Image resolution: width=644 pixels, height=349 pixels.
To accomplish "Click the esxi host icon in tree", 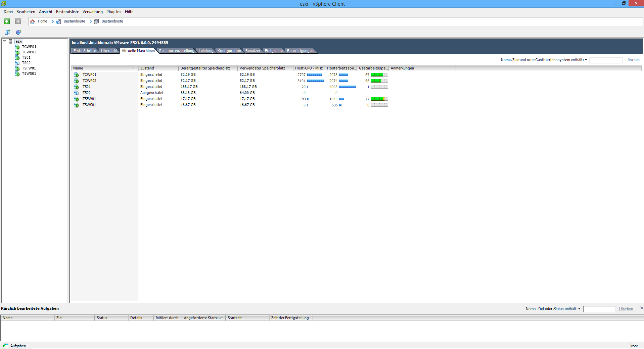I will tap(11, 42).
